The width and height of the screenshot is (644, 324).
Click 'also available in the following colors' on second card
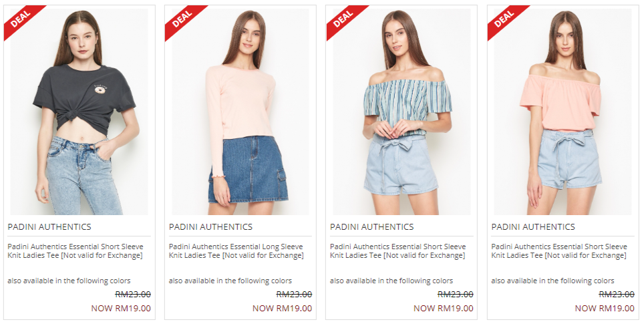[230, 281]
